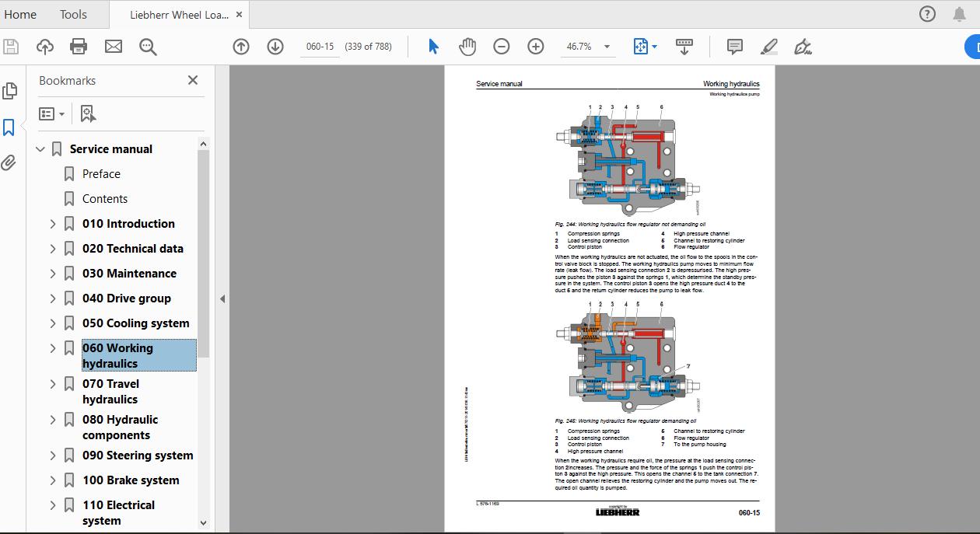Expand the current bookmark button

pyautogui.click(x=87, y=113)
